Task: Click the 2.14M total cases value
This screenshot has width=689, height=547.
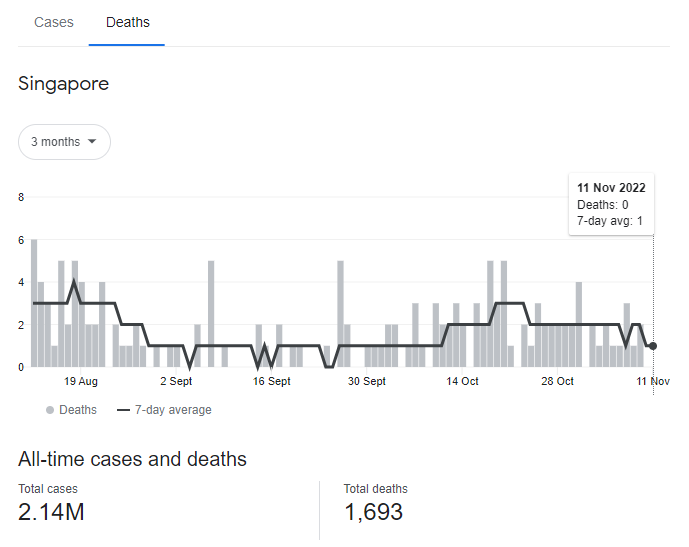Action: tap(51, 512)
